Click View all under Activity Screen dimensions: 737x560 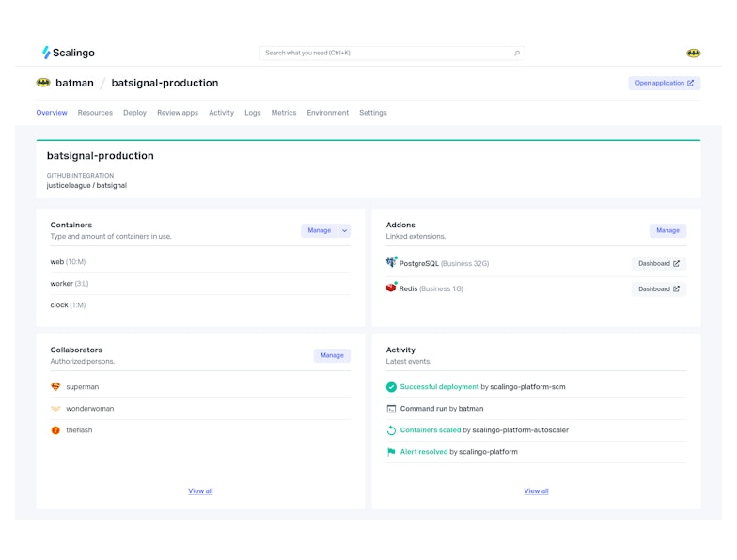pos(536,491)
